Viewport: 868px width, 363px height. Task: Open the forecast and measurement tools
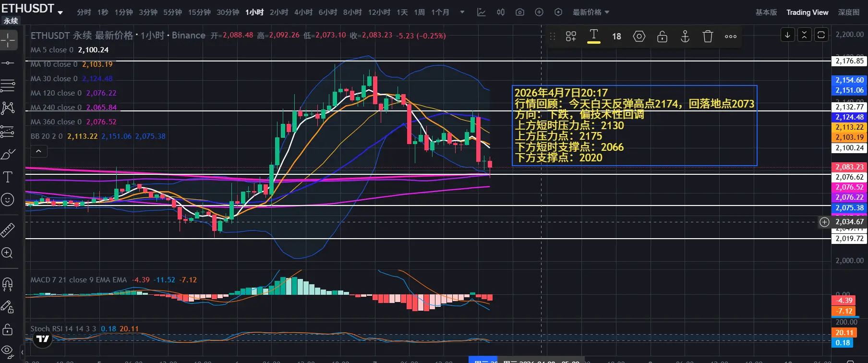8,131
